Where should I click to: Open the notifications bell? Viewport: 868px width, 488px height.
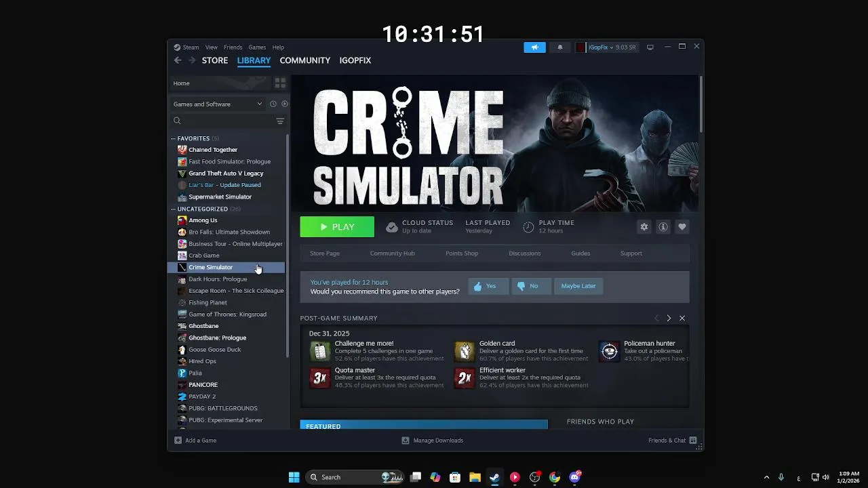pyautogui.click(x=560, y=47)
